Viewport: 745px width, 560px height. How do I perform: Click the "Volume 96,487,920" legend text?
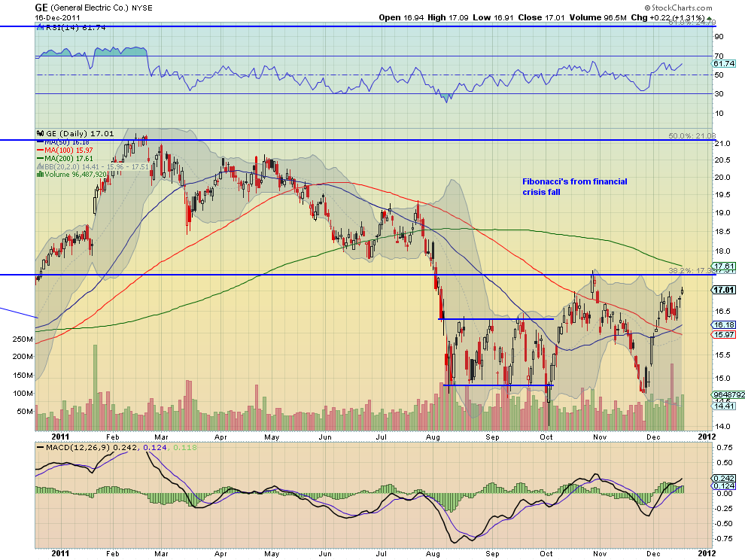pos(76,175)
